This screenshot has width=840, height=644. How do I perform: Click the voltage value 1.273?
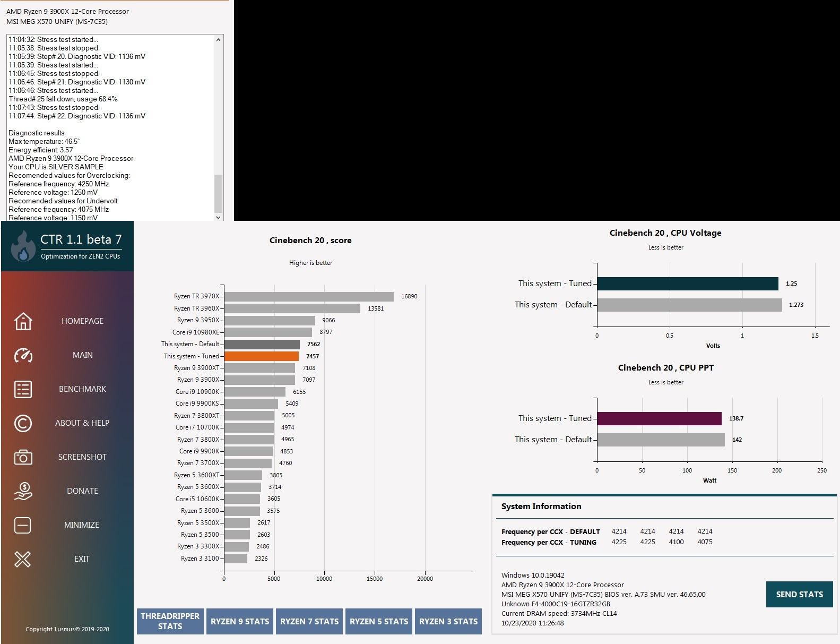(x=796, y=305)
